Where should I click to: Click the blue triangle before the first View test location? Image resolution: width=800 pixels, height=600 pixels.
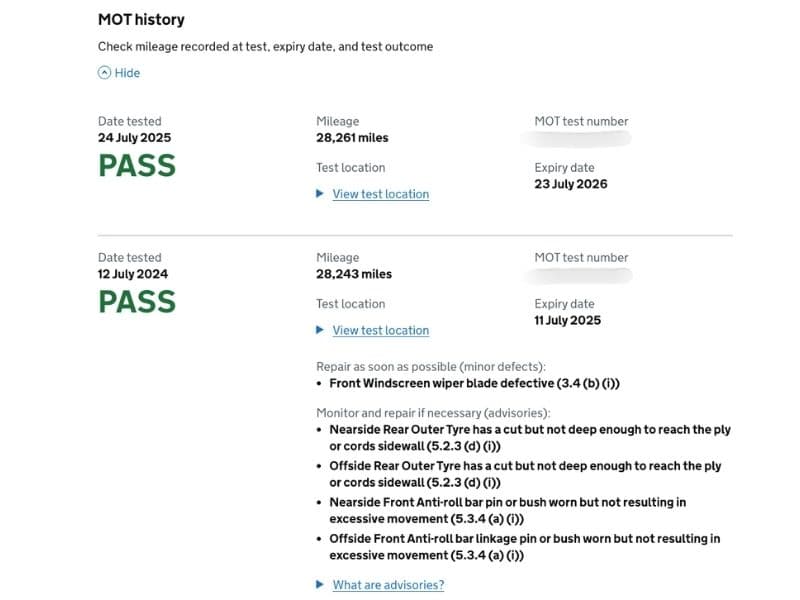[x=320, y=194]
